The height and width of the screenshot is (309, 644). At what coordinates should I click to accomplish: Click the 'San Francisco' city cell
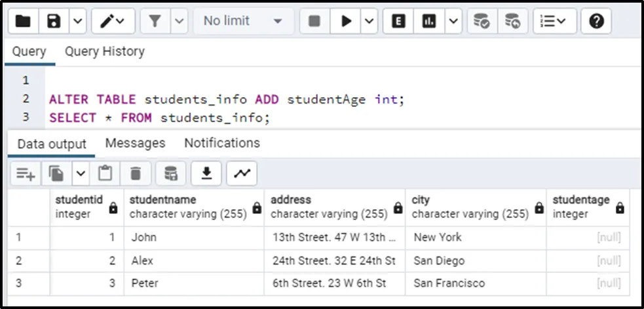point(449,283)
